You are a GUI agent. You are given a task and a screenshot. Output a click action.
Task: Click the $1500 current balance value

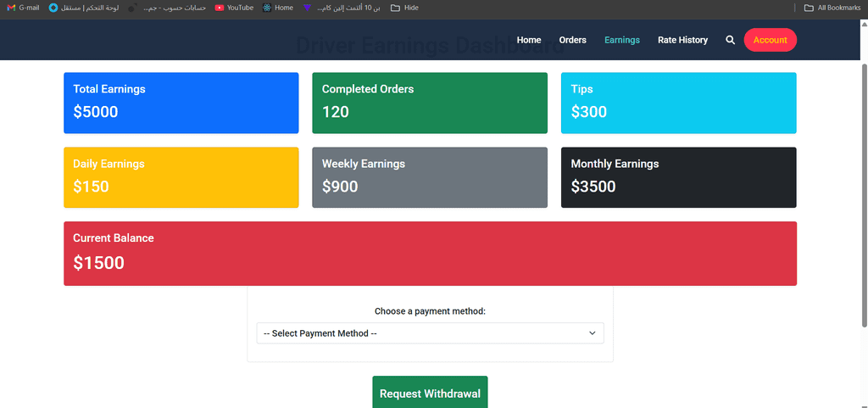98,262
